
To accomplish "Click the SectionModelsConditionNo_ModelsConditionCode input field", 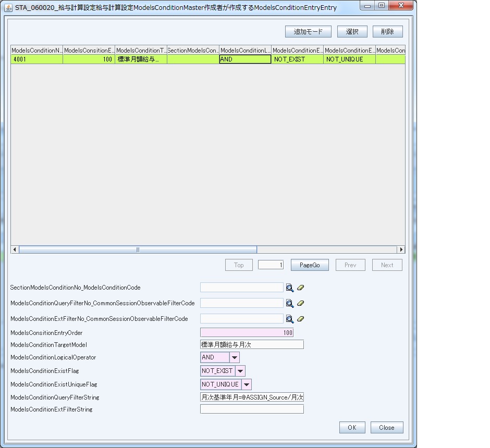I will 241,288.
